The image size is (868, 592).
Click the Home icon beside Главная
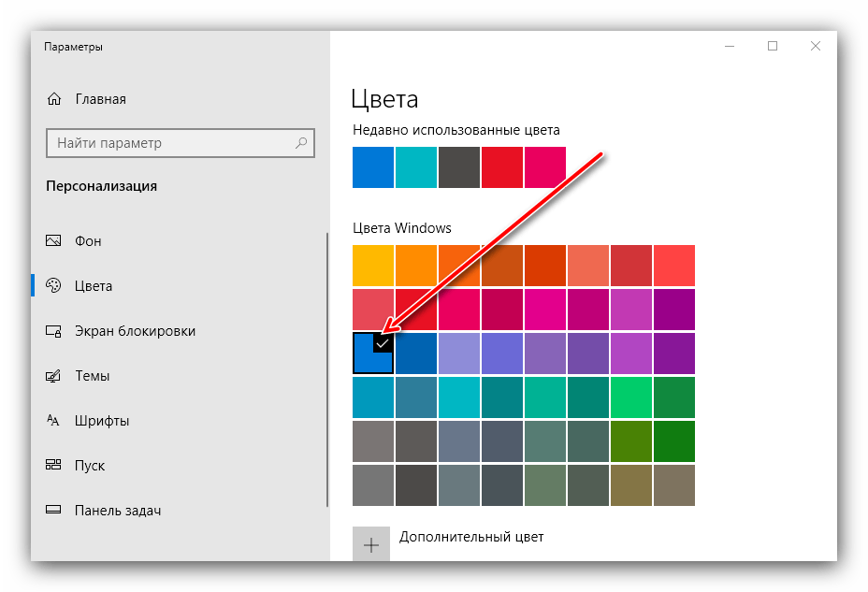tap(54, 99)
